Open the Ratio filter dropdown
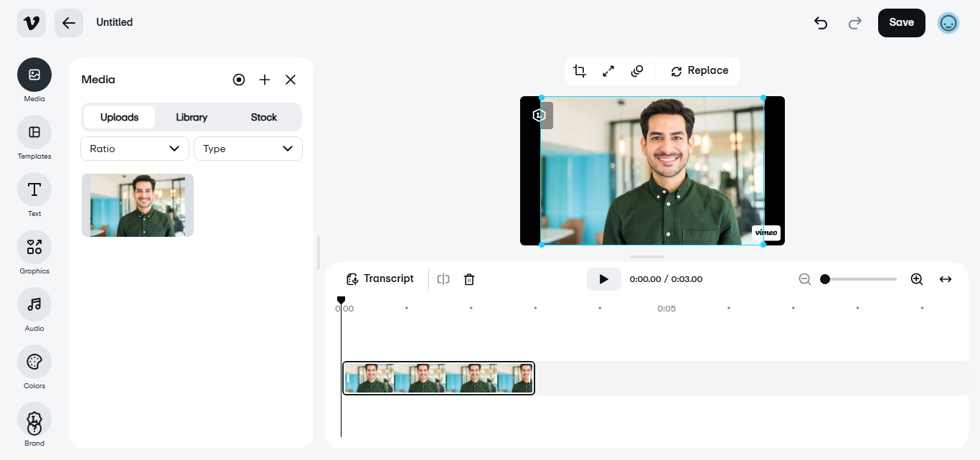980x460 pixels. (x=134, y=149)
